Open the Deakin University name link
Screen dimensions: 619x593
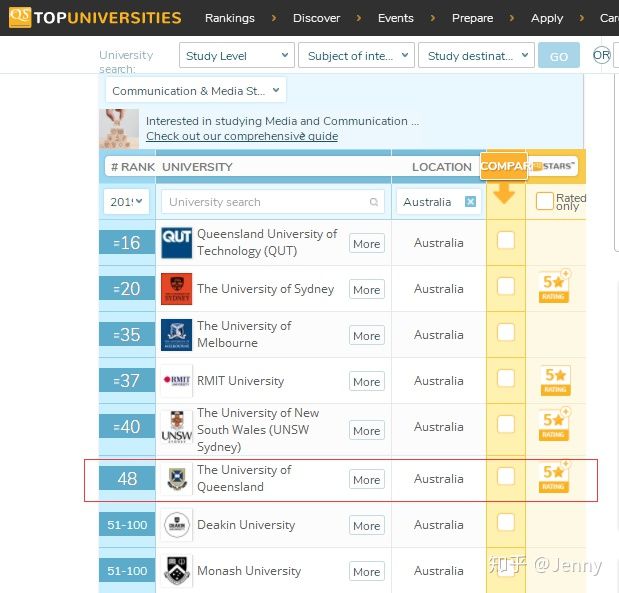tap(246, 525)
